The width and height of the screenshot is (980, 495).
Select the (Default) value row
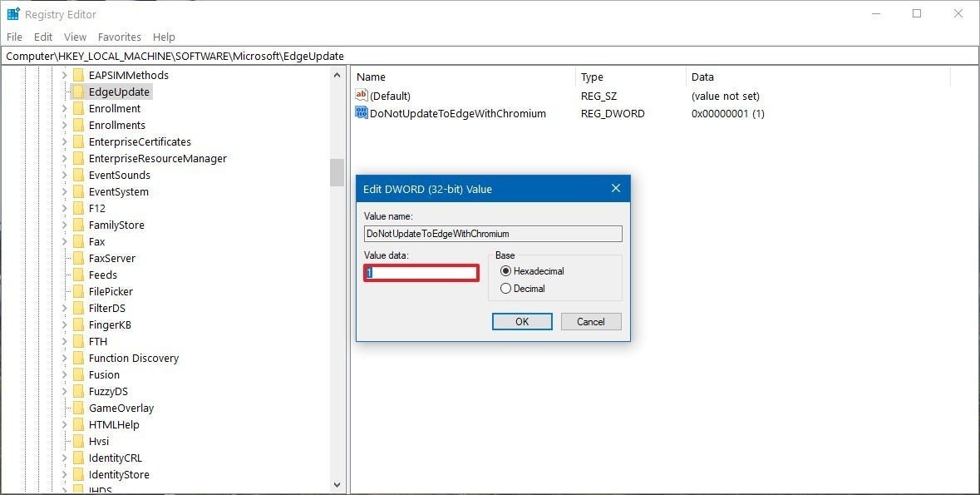coord(390,96)
